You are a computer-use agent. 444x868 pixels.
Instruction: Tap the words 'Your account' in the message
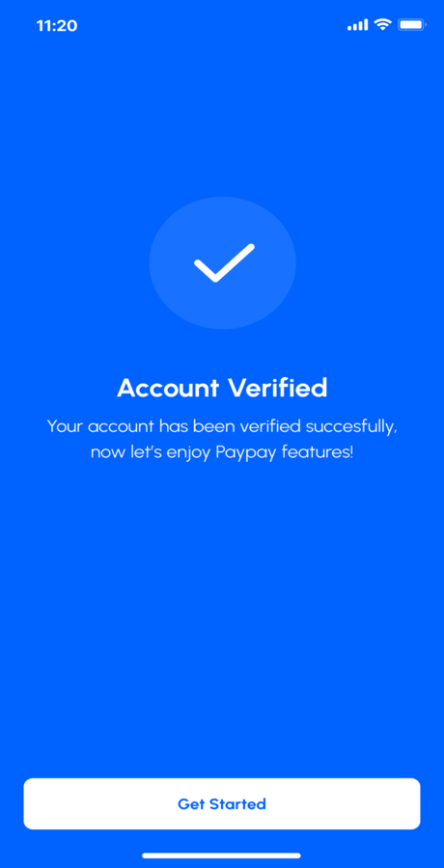[x=99, y=427]
